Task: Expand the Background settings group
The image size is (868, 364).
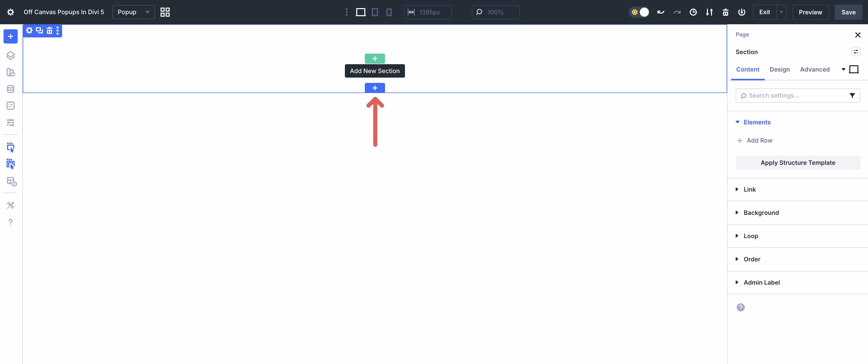Action: point(761,213)
